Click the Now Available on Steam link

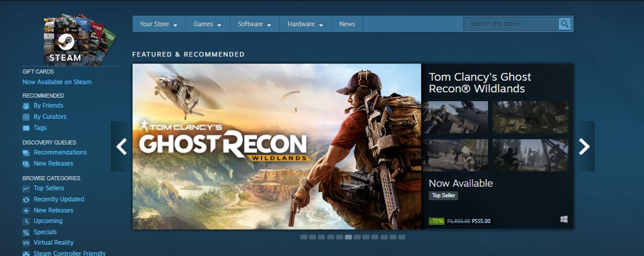point(57,82)
